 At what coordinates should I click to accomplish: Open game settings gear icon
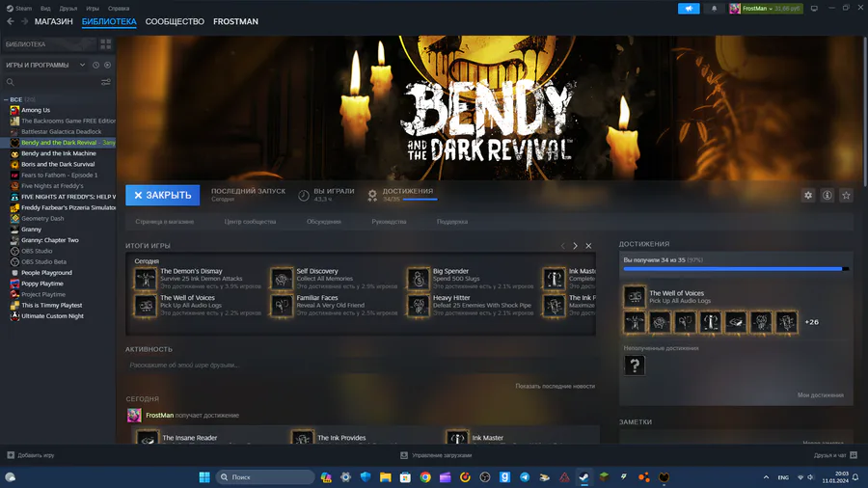pyautogui.click(x=808, y=195)
